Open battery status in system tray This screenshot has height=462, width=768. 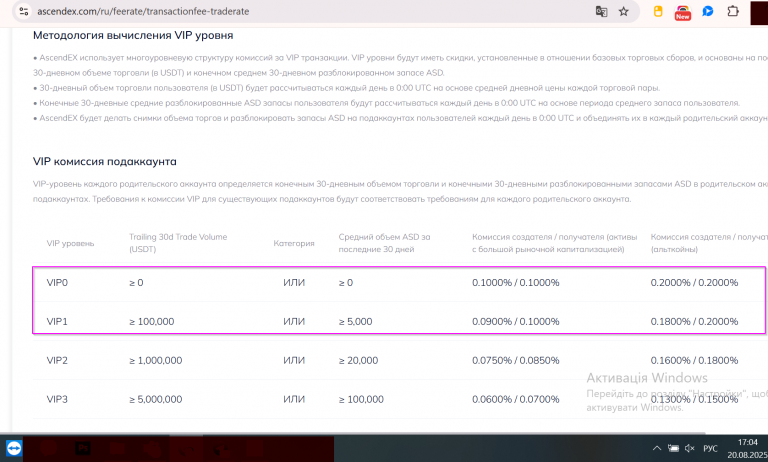(x=673, y=448)
